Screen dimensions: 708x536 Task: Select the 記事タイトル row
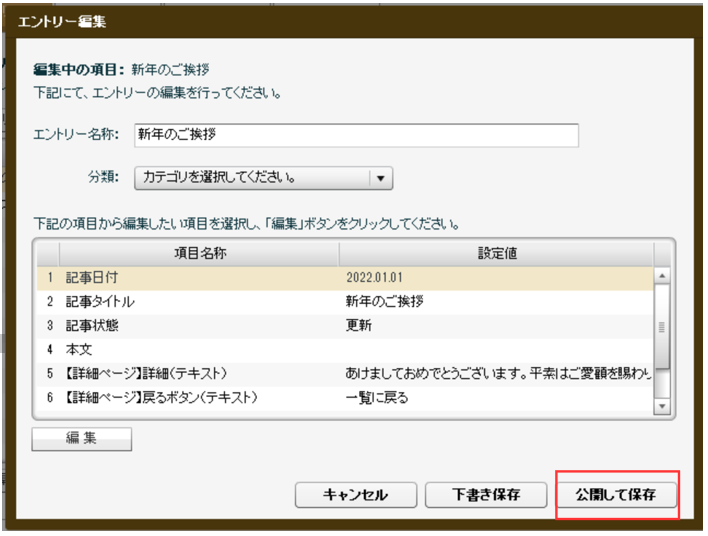point(345,302)
